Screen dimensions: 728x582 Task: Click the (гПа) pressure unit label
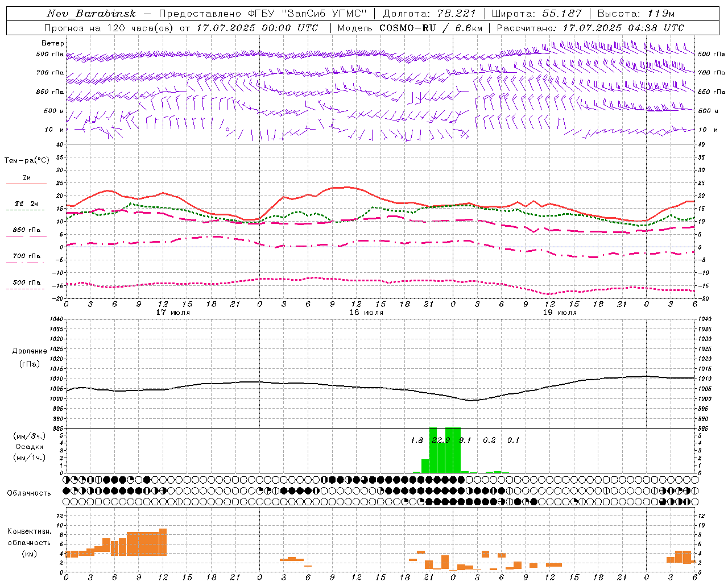coord(30,364)
